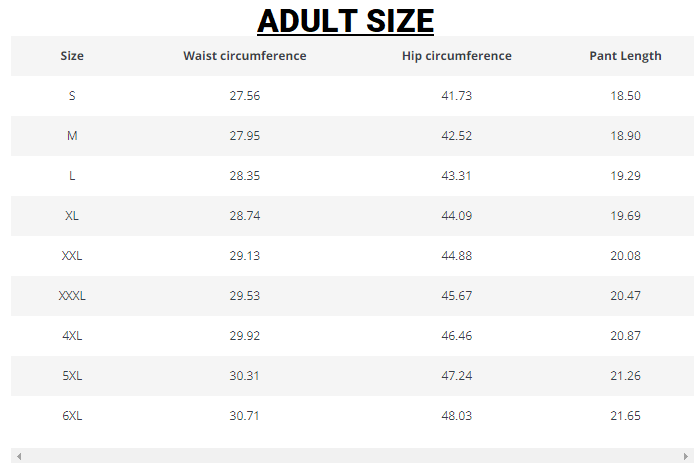Screen dimensions: 699x463
Task: Select hip value 43.31 cell
Action: (x=457, y=176)
